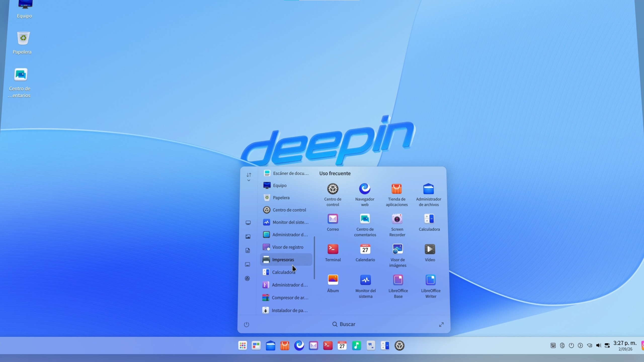
Task: Open the Papelera desktop icon
Action: [x=23, y=43]
